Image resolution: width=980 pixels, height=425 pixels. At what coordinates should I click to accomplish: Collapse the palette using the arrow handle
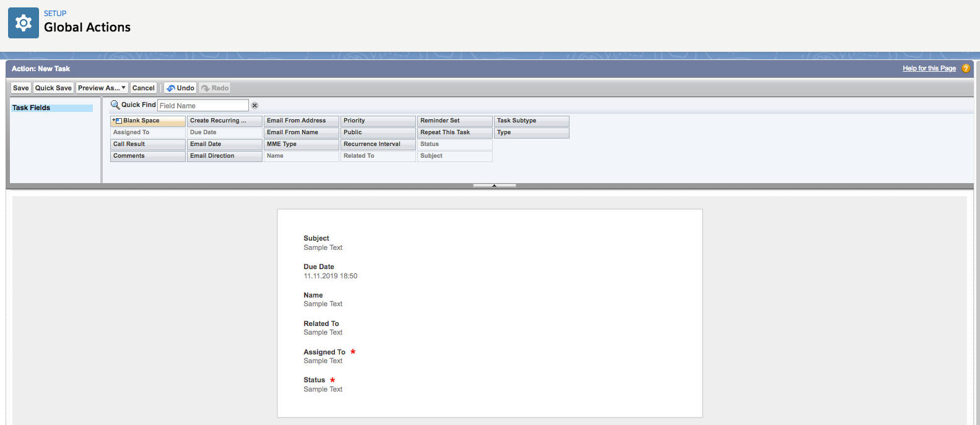coord(494,186)
